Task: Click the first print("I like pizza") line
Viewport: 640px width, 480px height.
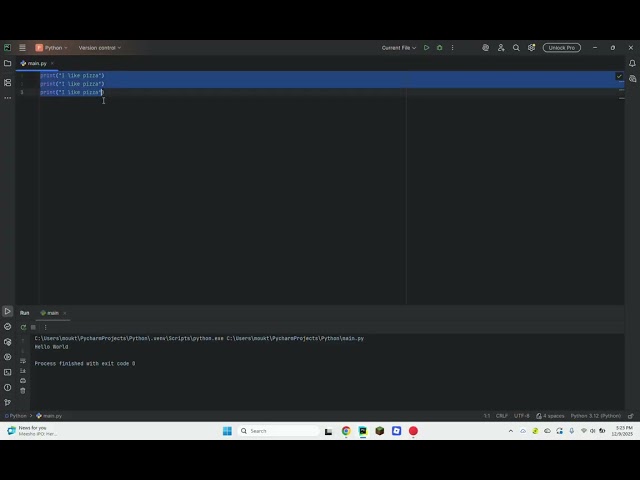Action: (x=72, y=76)
